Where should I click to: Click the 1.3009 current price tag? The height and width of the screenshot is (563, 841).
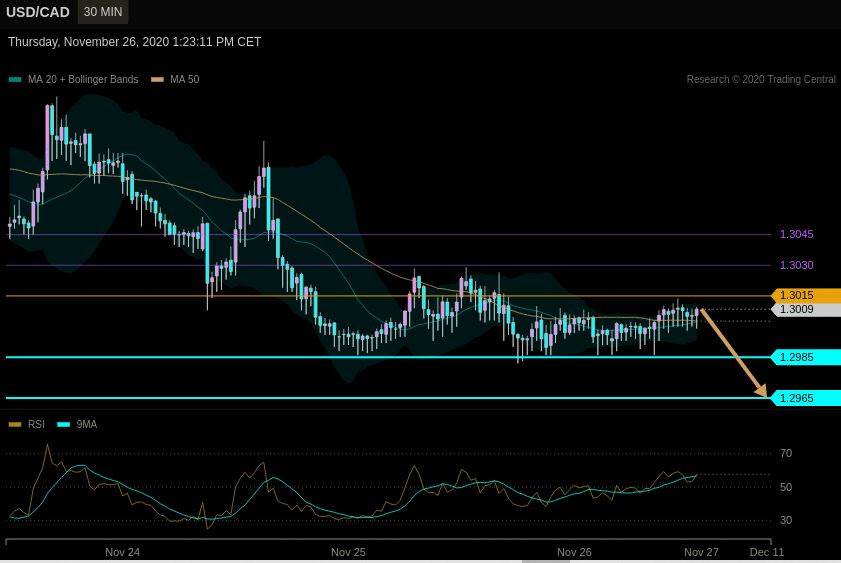point(806,309)
